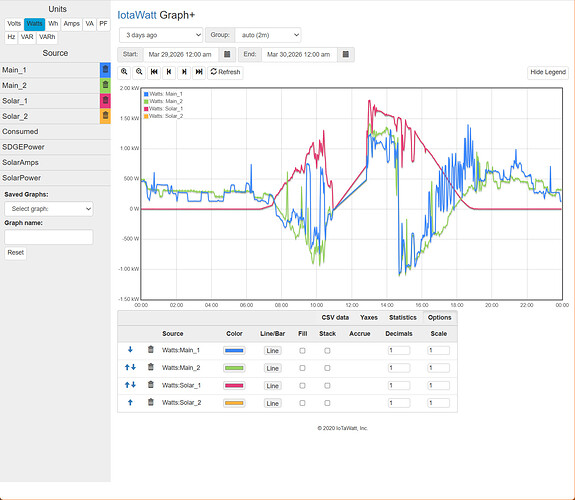Open the '3 days ago' period dropdown
The image size is (575, 500).
pos(161,35)
